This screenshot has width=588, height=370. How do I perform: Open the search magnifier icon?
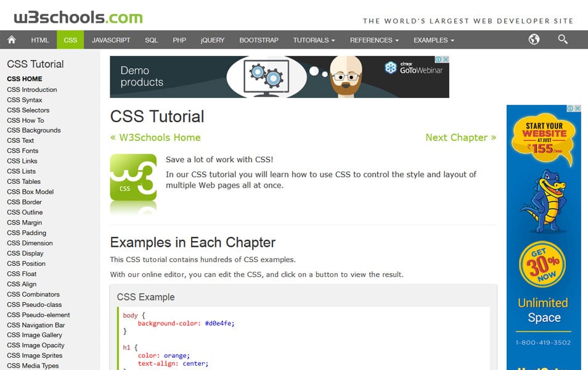563,39
